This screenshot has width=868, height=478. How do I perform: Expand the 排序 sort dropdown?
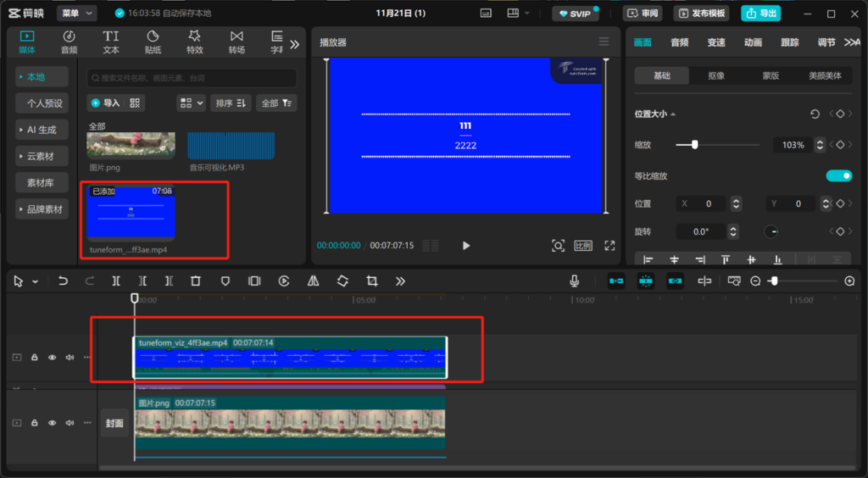(231, 103)
